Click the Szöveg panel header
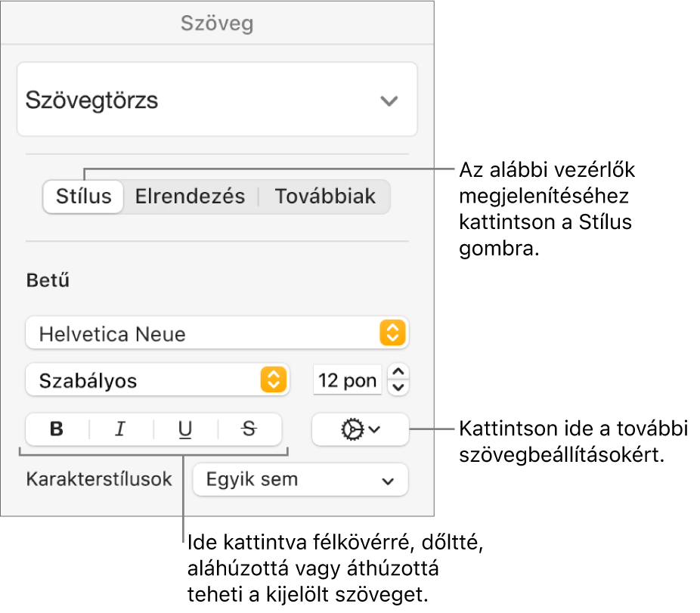 217,23
